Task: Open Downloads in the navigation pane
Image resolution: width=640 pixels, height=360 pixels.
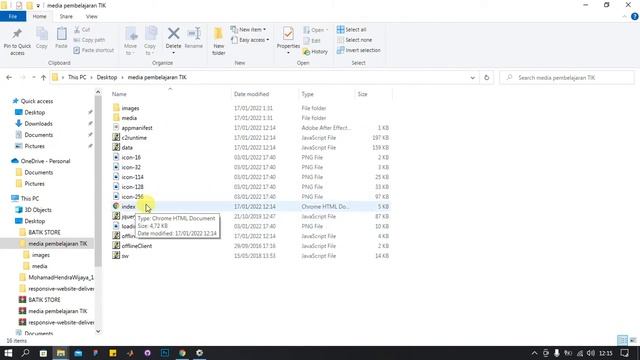Action: (x=38, y=123)
